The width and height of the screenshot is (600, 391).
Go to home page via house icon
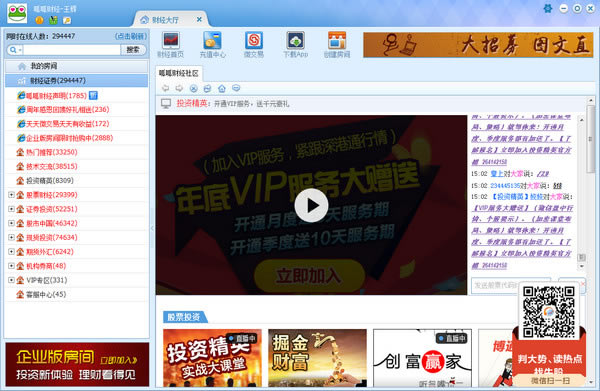pos(222,88)
